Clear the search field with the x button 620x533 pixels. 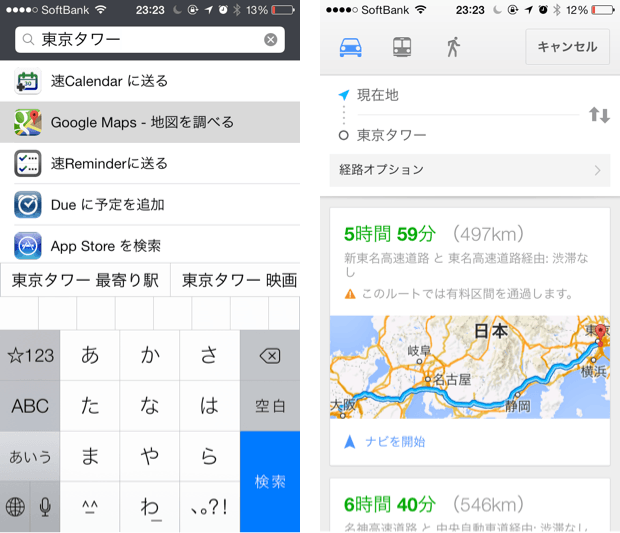click(x=270, y=40)
